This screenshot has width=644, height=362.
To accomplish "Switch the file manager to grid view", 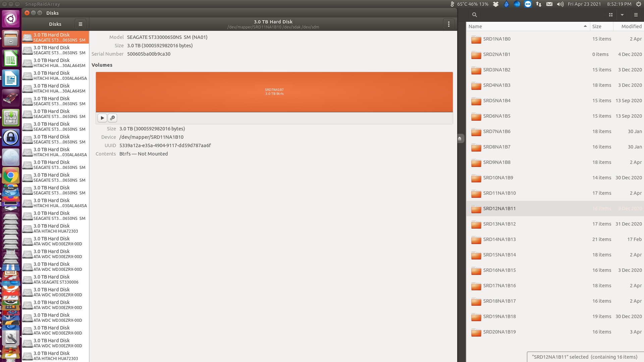I will click(610, 15).
